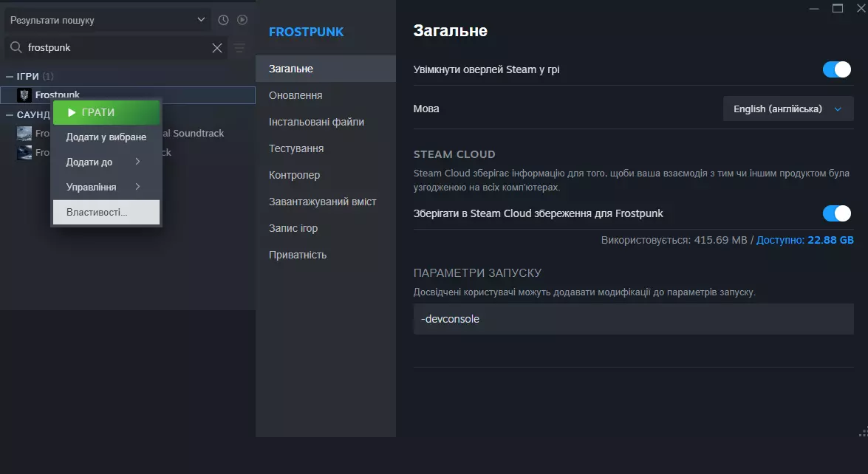Click Використовується: 415.69 MB text

pos(674,240)
